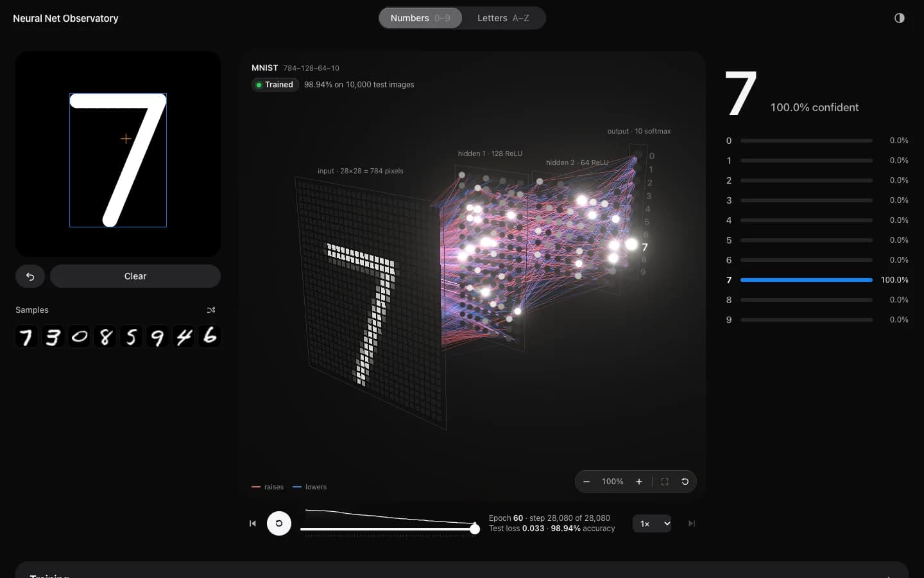
Task: Load the sample digit 9
Action: (x=158, y=337)
